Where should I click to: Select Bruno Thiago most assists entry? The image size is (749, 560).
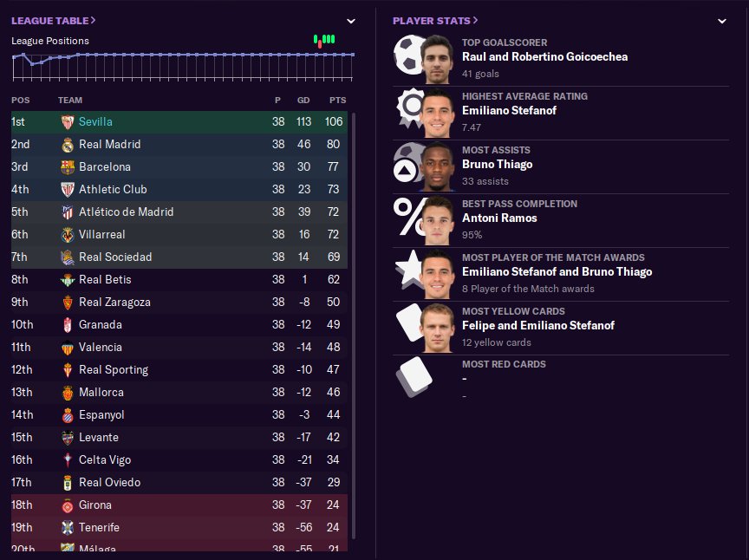[x=498, y=165]
